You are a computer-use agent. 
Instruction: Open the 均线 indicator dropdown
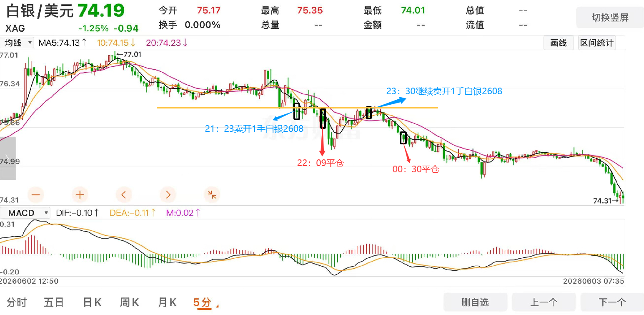pos(18,43)
